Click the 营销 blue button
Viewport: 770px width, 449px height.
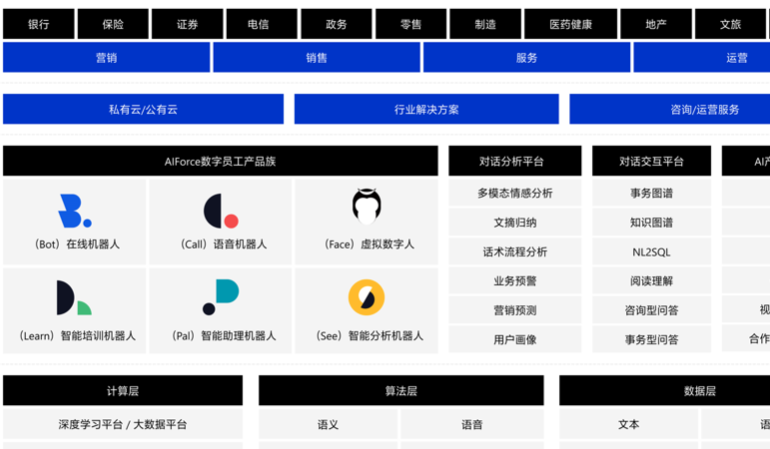coord(106,58)
